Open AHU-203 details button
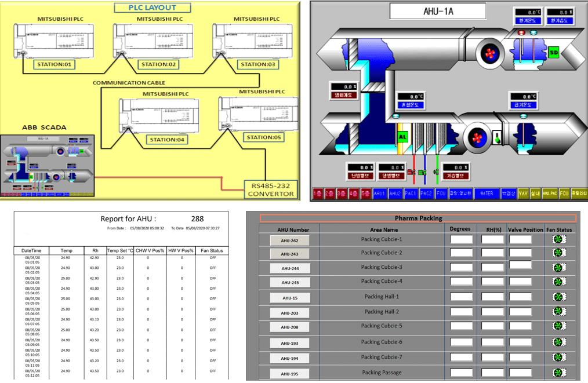 [x=290, y=313]
